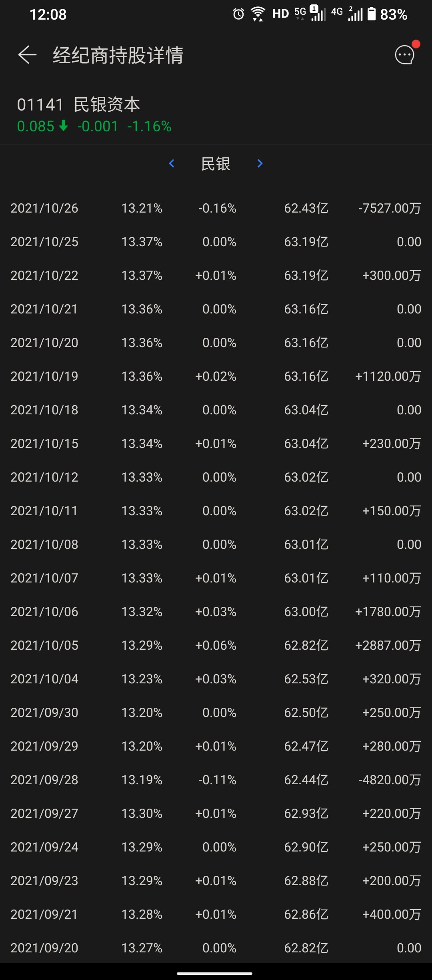432x980 pixels.
Task: Select the 2021/10/26 holdings row
Action: tap(216, 208)
